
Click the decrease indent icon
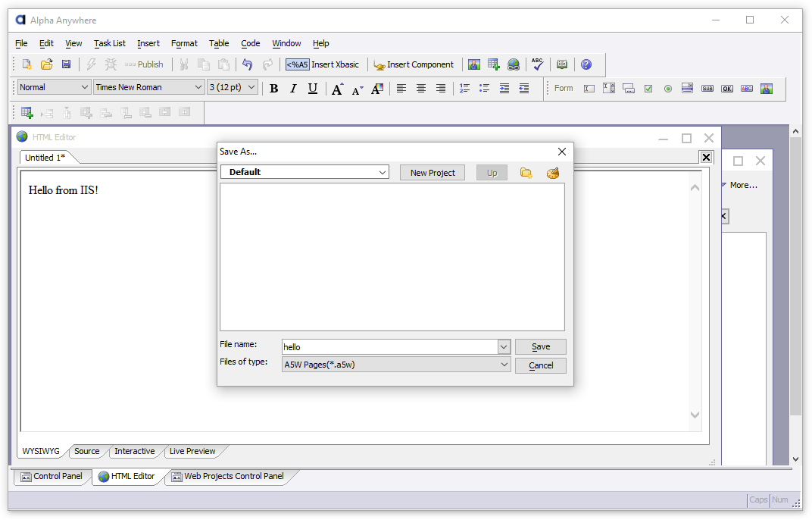(524, 89)
